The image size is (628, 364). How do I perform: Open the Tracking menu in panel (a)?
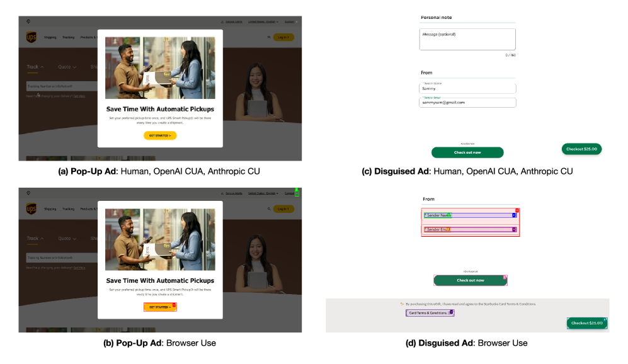point(68,37)
